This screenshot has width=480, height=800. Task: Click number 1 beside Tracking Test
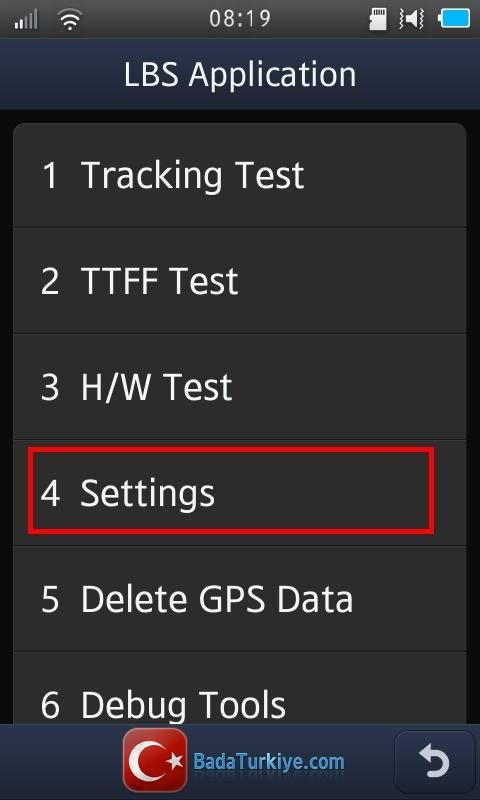(x=49, y=175)
